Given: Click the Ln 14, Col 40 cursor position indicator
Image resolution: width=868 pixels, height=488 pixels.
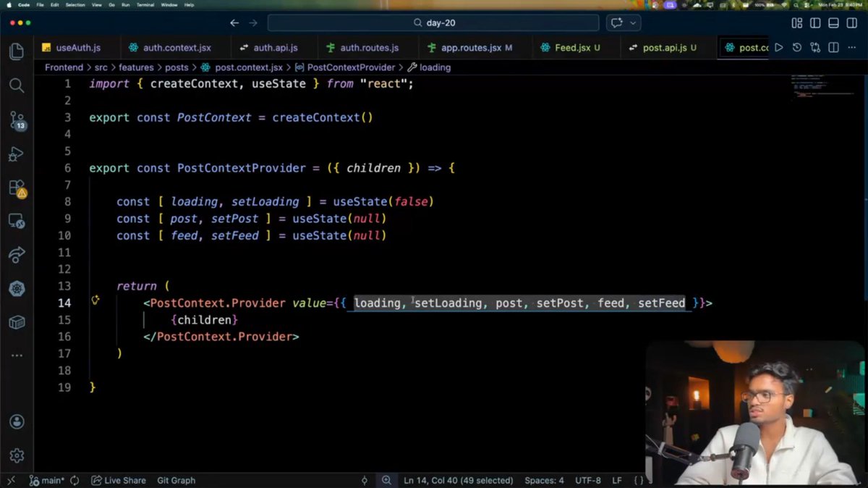Looking at the screenshot, I should pyautogui.click(x=459, y=480).
